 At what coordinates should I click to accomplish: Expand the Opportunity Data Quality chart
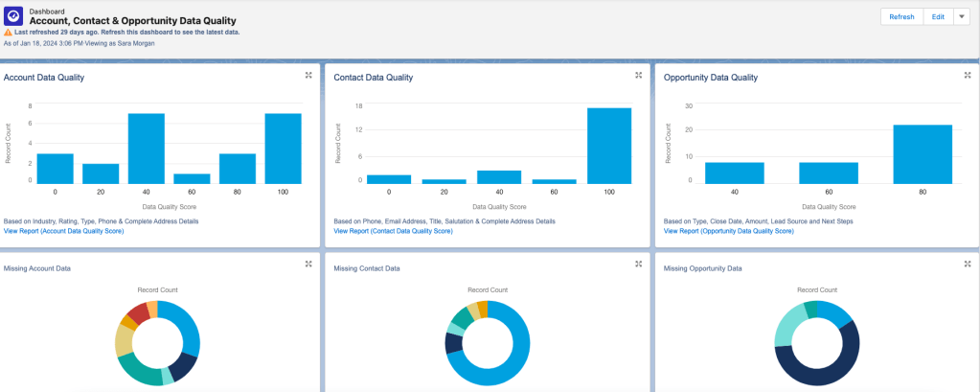(x=968, y=75)
